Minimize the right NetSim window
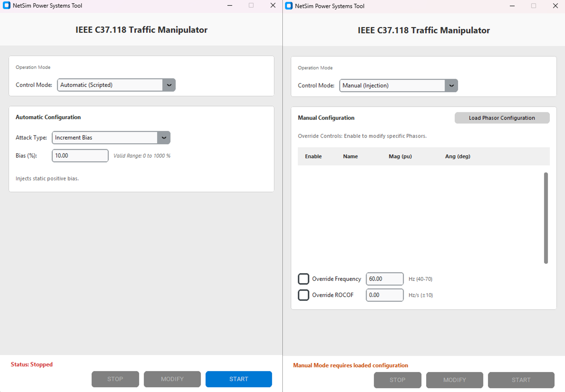This screenshot has height=392, width=565. 512,6
